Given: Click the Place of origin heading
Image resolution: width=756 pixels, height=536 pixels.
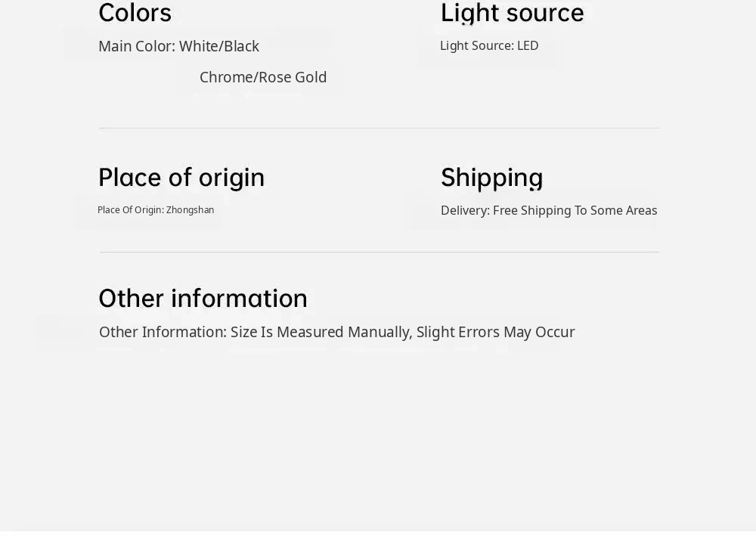Looking at the screenshot, I should click(x=181, y=177).
